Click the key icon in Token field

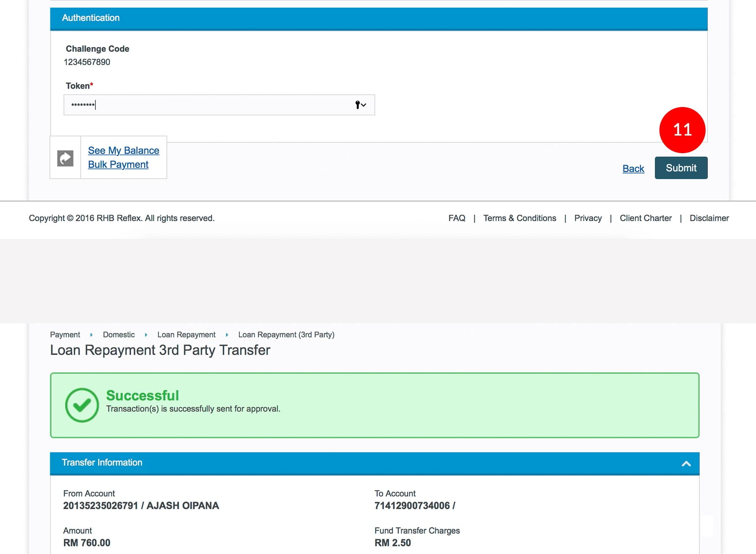click(358, 105)
